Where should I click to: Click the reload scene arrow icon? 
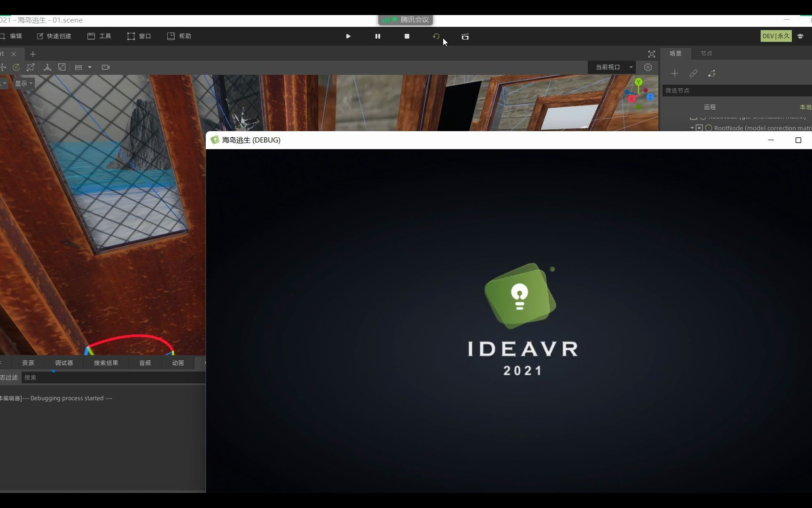[x=436, y=36]
